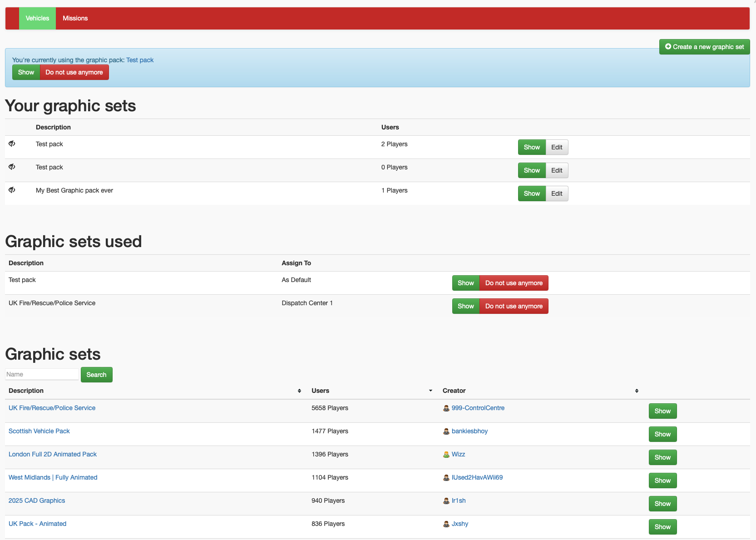Open the Scottish Vehicle Pack link

(x=39, y=431)
